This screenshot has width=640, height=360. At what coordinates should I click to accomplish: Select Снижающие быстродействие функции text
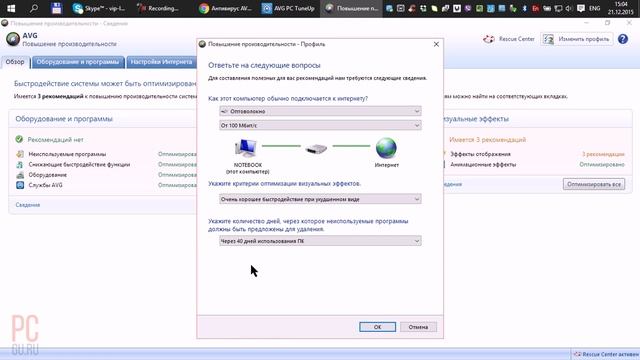click(79, 164)
